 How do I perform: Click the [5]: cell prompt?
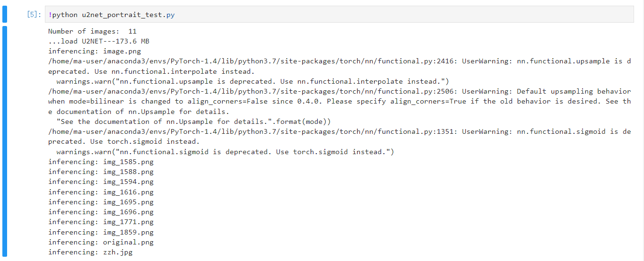click(x=34, y=15)
